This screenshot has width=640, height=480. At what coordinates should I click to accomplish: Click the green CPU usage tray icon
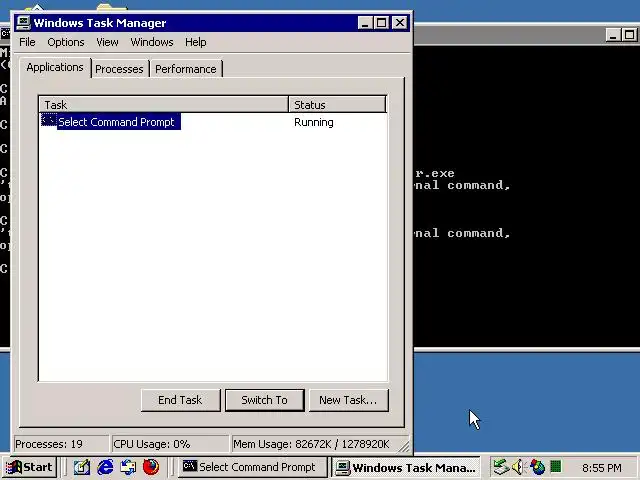556,466
